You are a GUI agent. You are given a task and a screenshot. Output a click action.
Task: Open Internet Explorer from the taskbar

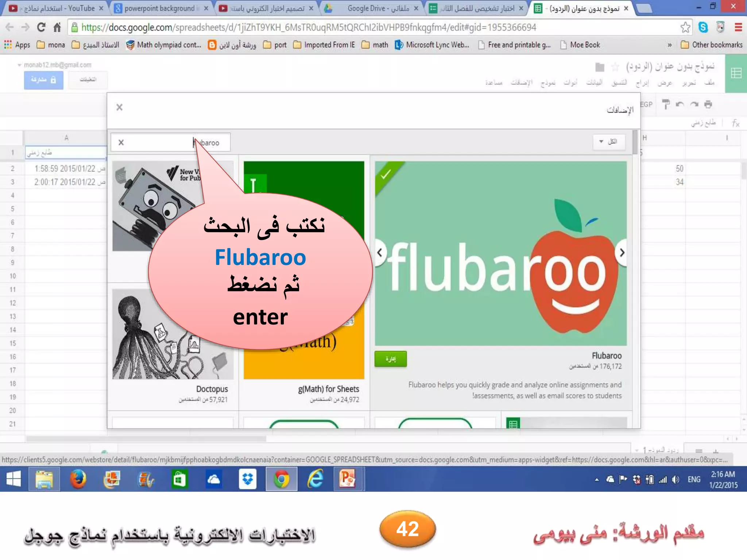[x=315, y=479]
